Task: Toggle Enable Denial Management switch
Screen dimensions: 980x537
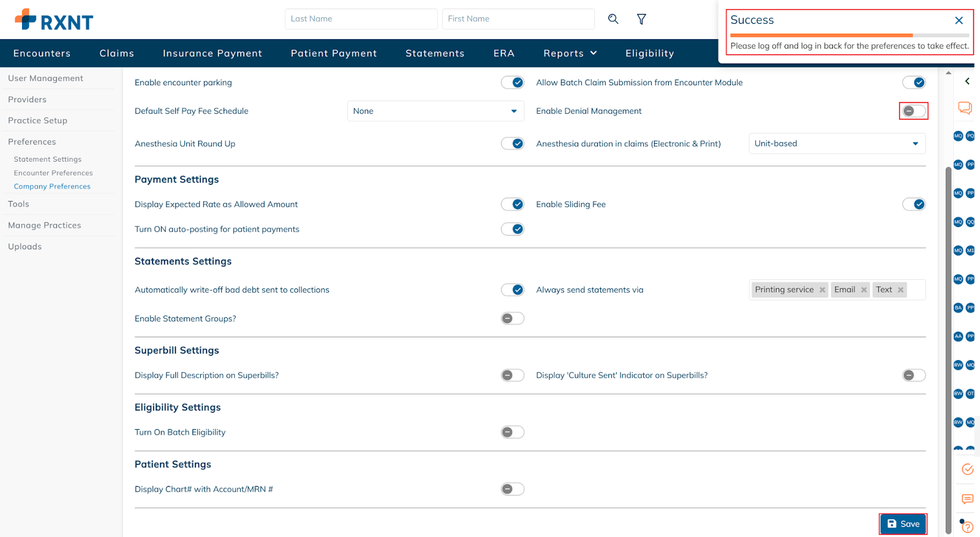Action: click(913, 111)
